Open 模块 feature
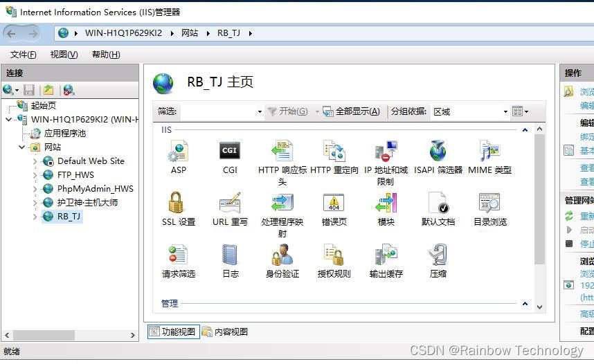This screenshot has width=594, height=364. click(x=386, y=209)
